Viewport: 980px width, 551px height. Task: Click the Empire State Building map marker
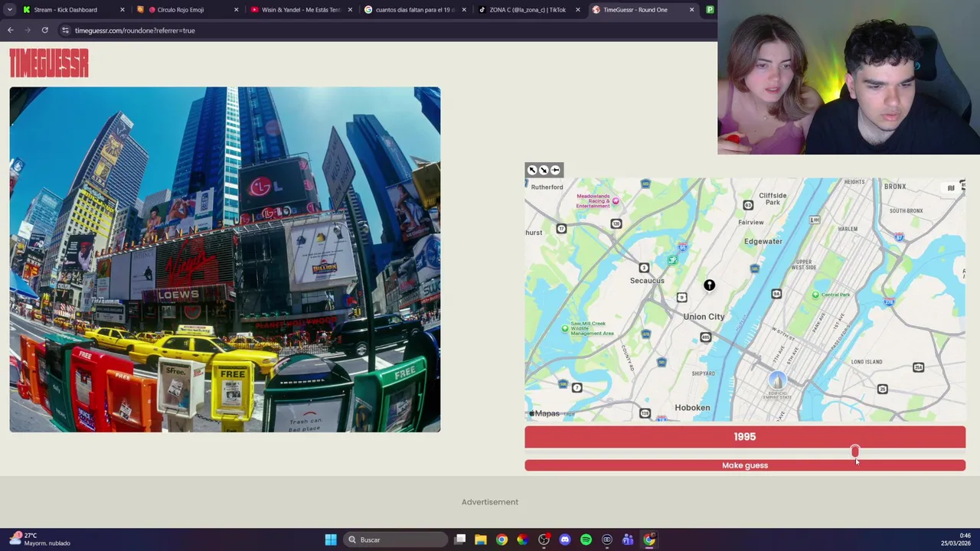pyautogui.click(x=777, y=380)
